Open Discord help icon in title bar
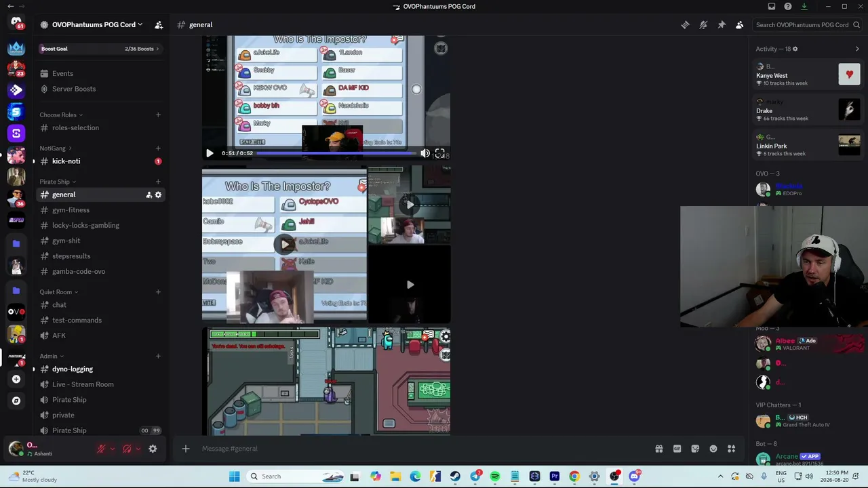Screen dimensions: 868x488 788,7
